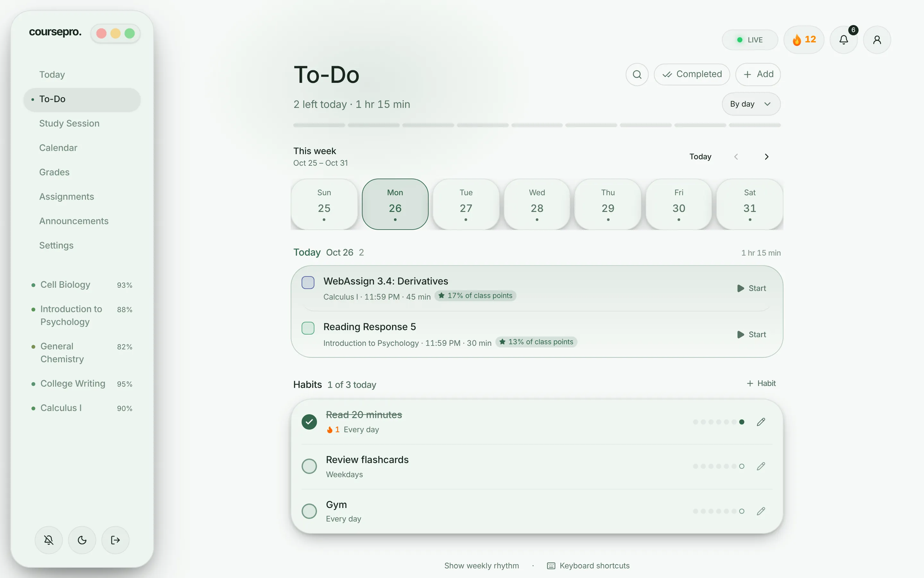Screen dimensions: 924x578
Task: Open the search magnifier icon
Action: point(637,74)
